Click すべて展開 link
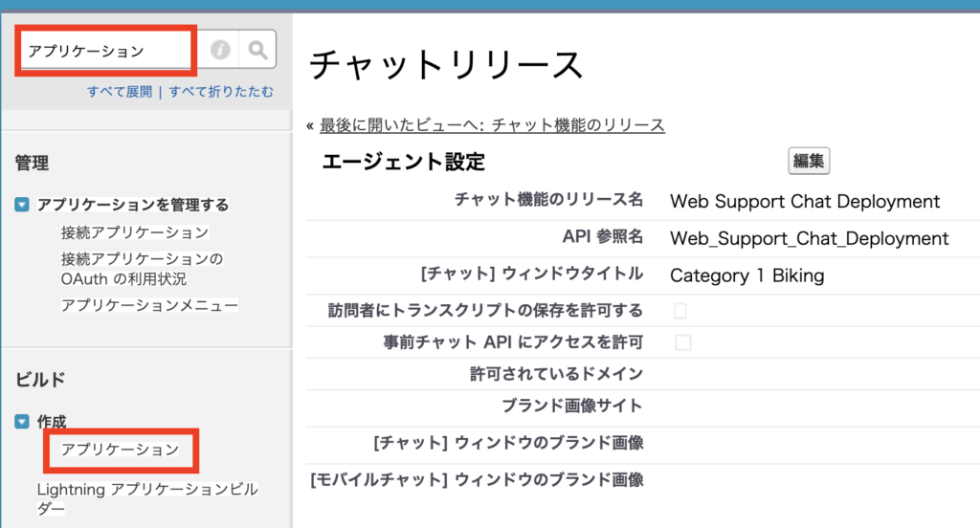980x528 pixels. (x=120, y=92)
